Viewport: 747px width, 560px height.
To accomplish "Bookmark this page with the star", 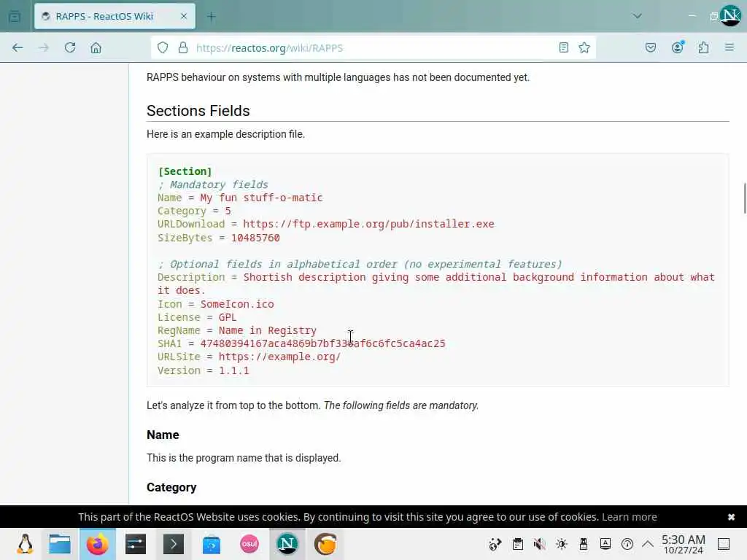I will click(584, 47).
